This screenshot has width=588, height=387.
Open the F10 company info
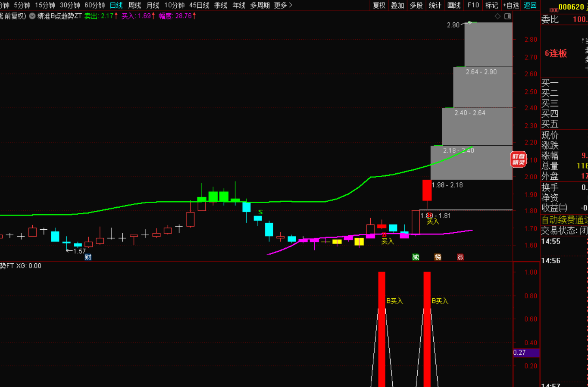[x=473, y=5]
